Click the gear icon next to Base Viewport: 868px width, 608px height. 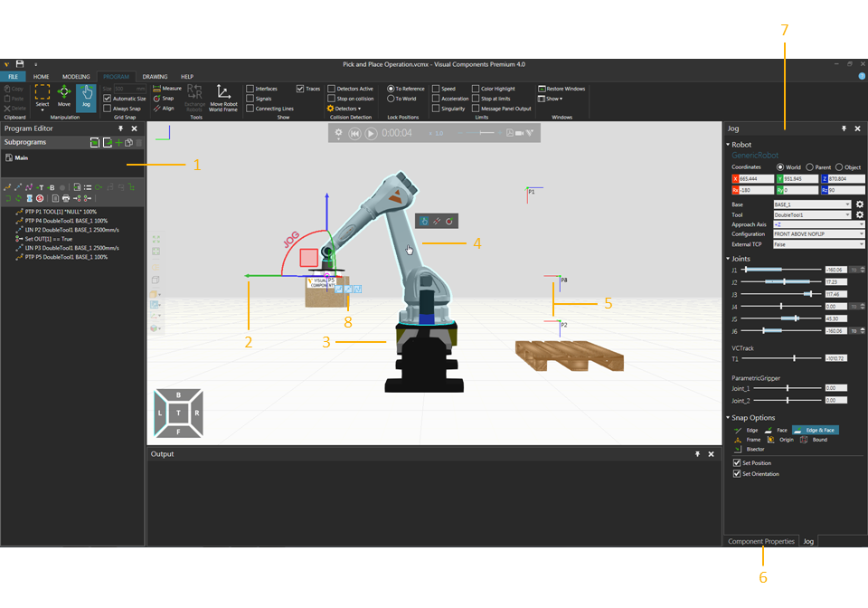859,204
